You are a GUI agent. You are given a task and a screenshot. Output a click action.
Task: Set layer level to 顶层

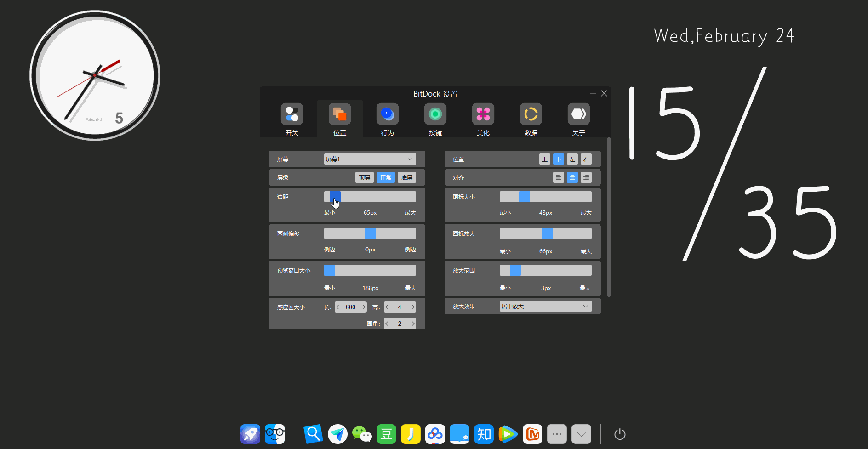tap(365, 177)
